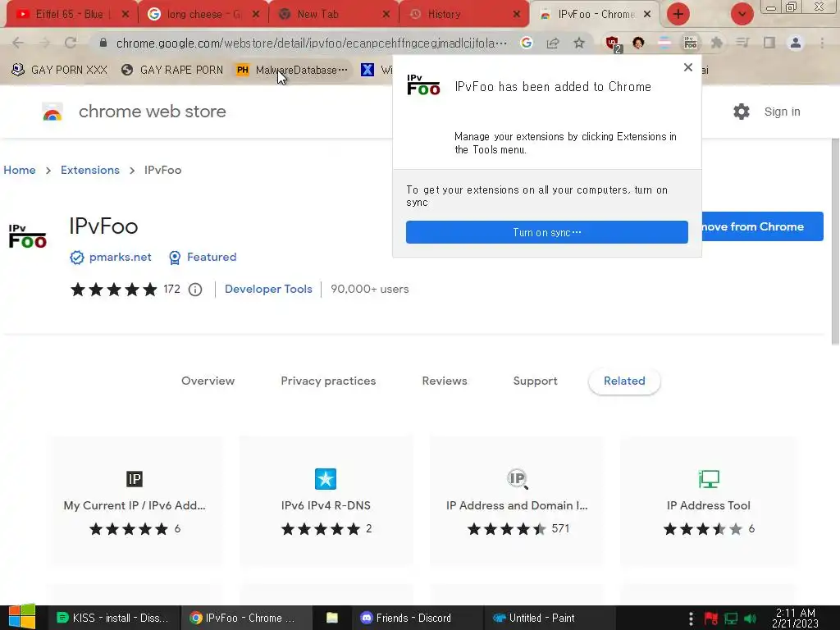The height and width of the screenshot is (630, 840).
Task: Open the Privacy practices tab
Action: (328, 381)
